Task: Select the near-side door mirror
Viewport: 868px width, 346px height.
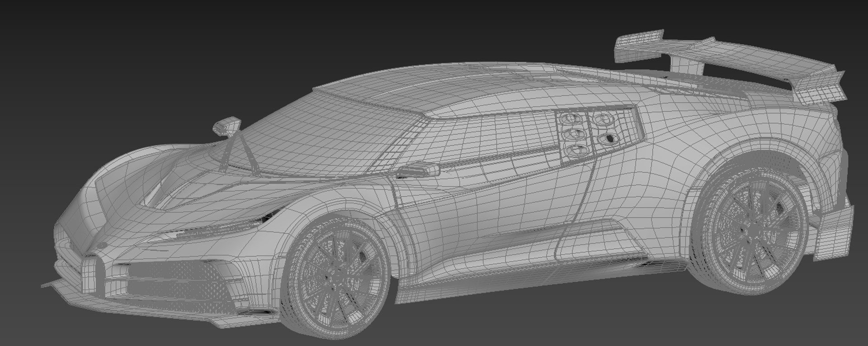Action: coord(418,171)
